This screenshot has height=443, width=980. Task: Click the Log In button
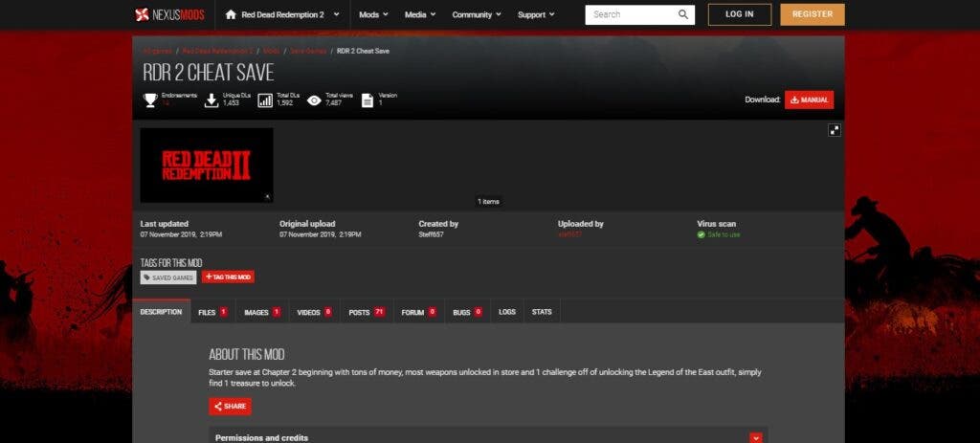click(740, 14)
